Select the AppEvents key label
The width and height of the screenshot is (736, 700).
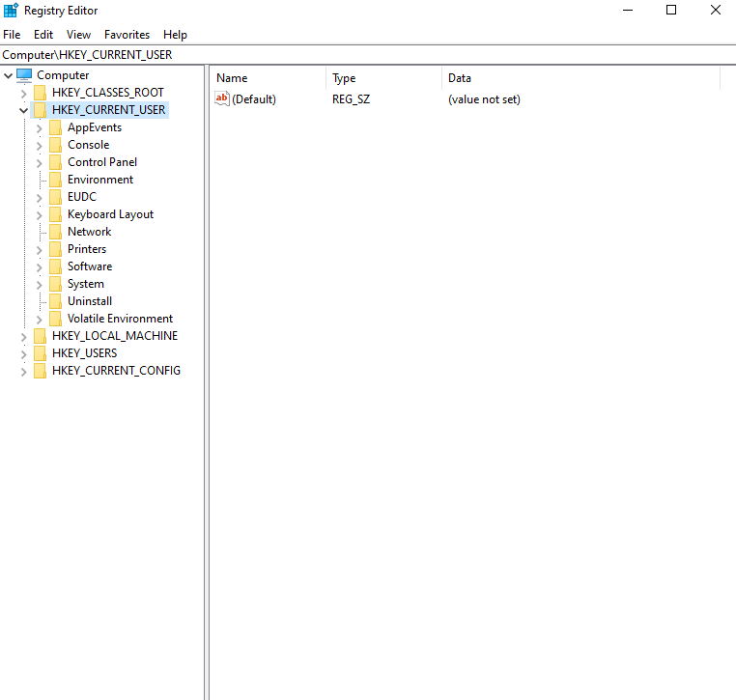[x=95, y=127]
